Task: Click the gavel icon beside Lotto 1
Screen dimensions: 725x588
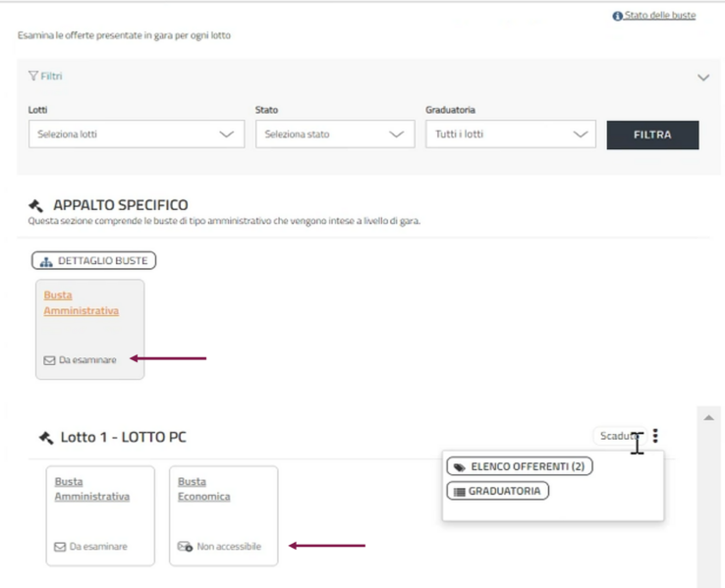Action: [45, 438]
